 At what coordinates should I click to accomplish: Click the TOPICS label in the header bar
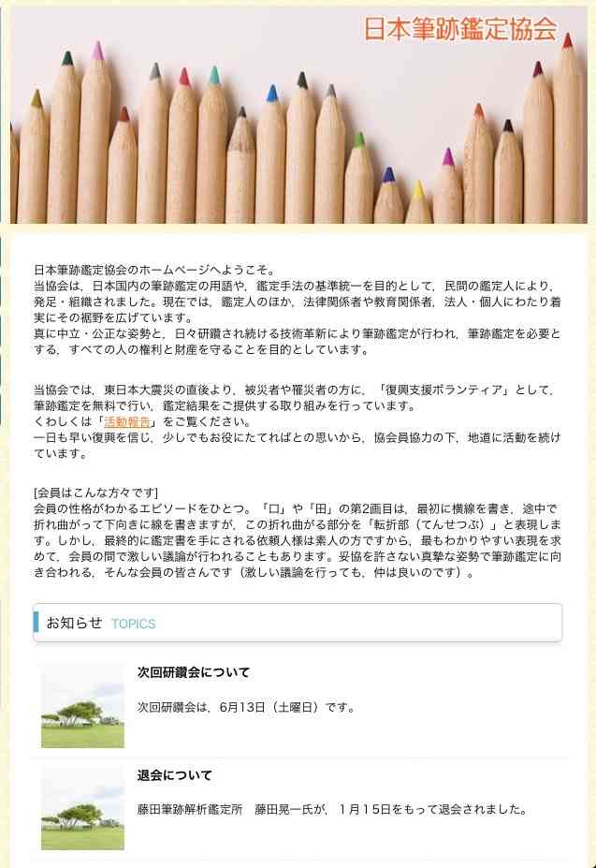134,624
